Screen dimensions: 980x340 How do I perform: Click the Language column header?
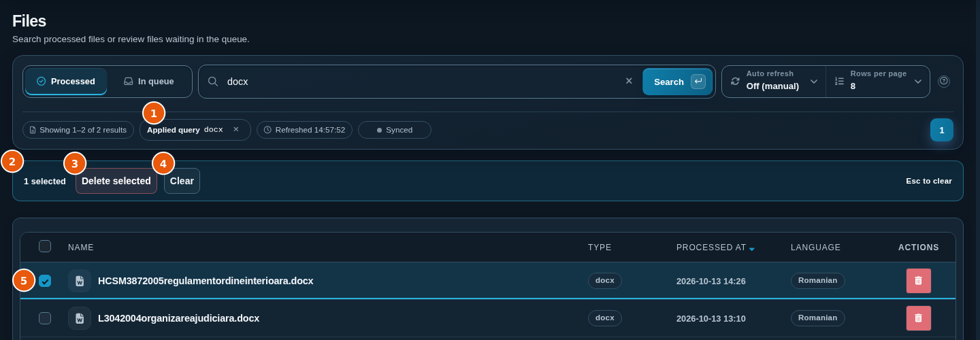pyautogui.click(x=815, y=248)
